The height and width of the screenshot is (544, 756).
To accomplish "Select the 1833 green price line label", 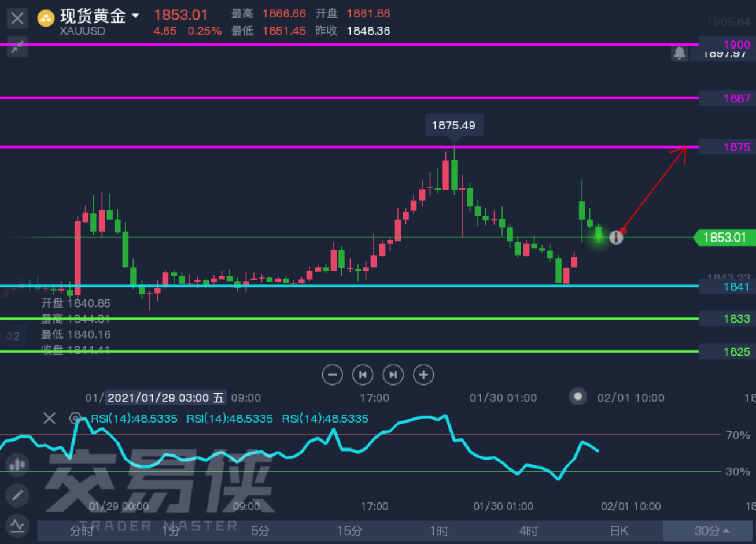I will pos(736,319).
